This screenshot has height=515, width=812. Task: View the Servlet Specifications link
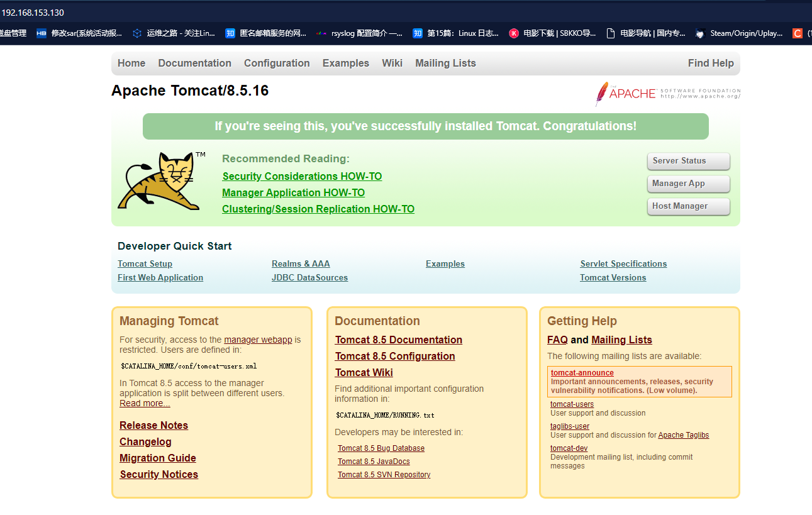click(623, 264)
